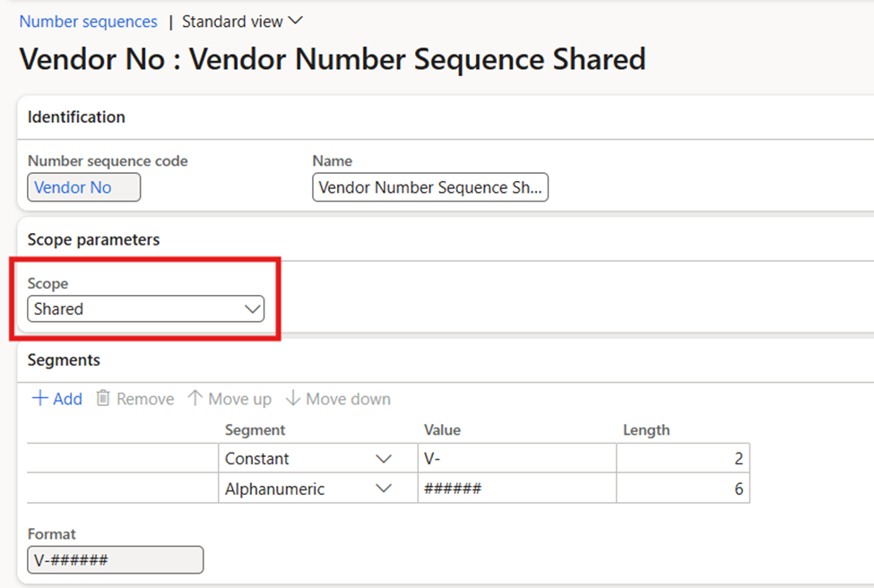Open the Constant segment type dropdown
874x588 pixels.
click(384, 459)
